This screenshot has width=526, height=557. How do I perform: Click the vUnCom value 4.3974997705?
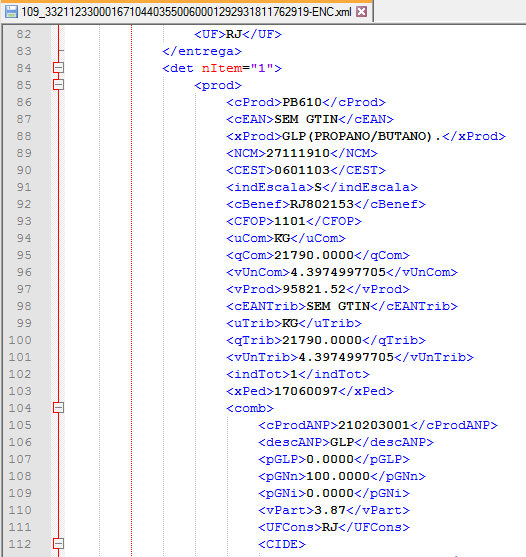pos(338,272)
